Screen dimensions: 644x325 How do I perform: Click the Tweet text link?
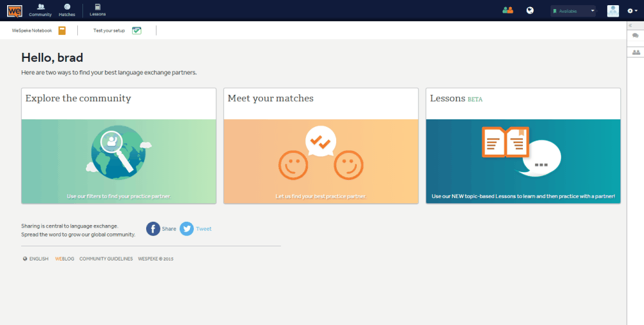point(204,229)
